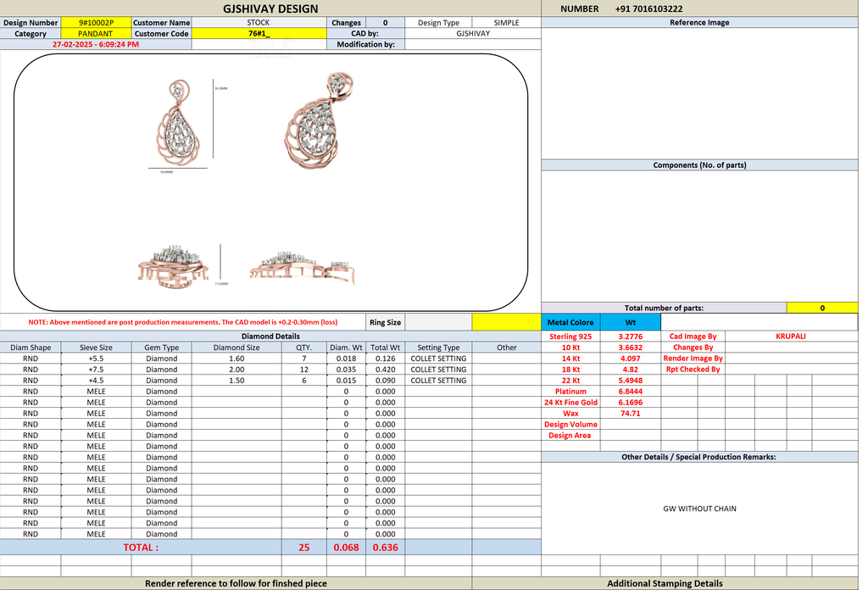Image resolution: width=868 pixels, height=590 pixels.
Task: Click sieve size +7.5 cell
Action: pyautogui.click(x=96, y=370)
